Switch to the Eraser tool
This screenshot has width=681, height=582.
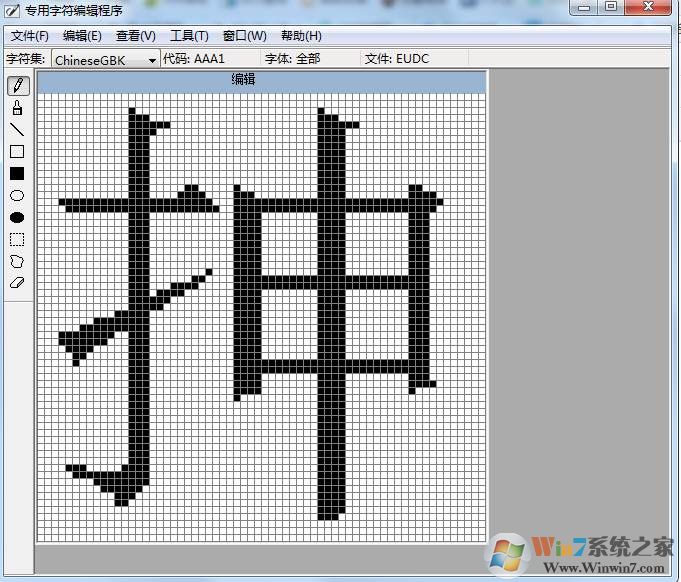pos(17,283)
